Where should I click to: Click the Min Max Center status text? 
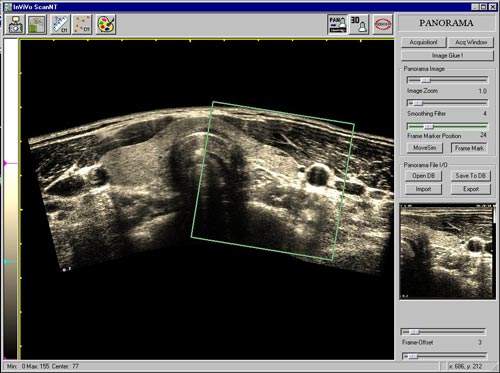click(x=43, y=366)
